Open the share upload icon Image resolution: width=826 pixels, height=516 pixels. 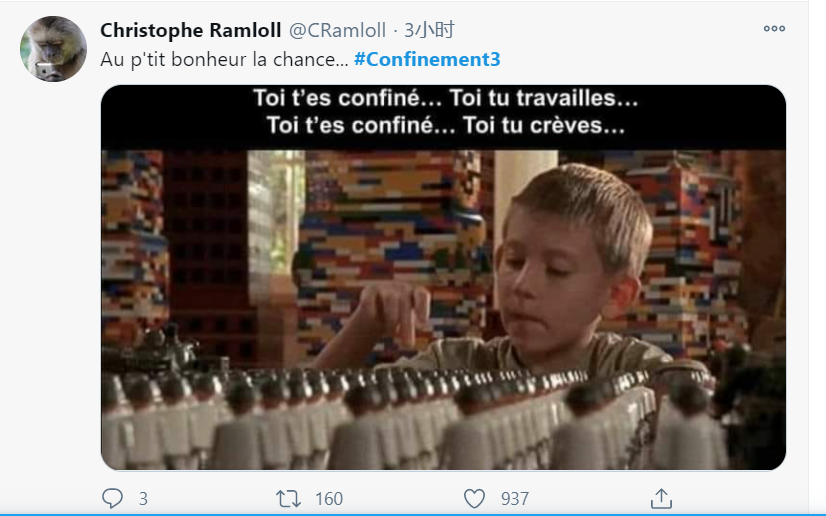(661, 498)
